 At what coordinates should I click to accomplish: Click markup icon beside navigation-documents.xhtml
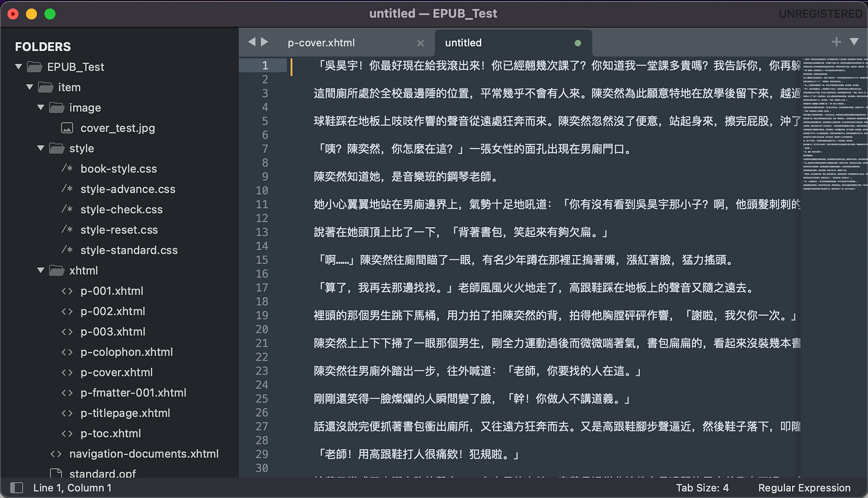point(56,454)
